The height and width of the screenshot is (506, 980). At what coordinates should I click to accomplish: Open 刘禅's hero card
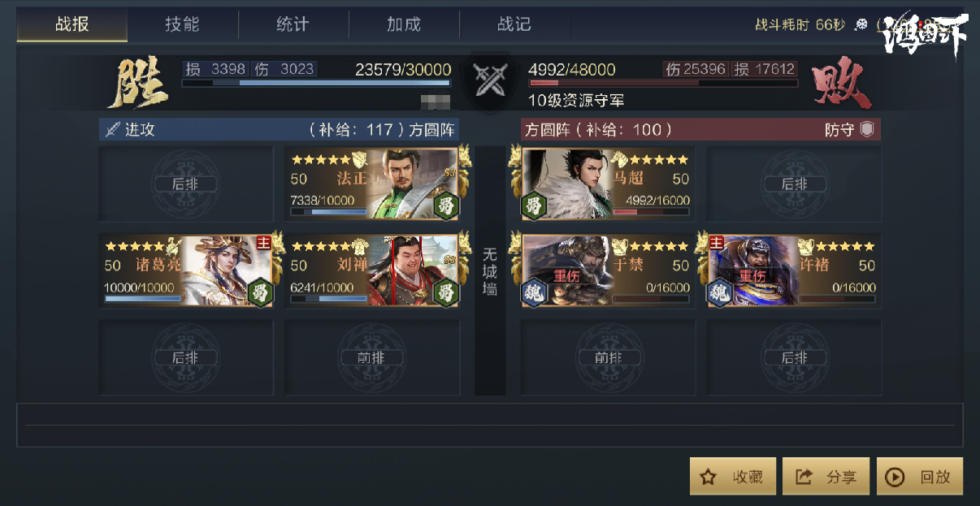point(373,270)
